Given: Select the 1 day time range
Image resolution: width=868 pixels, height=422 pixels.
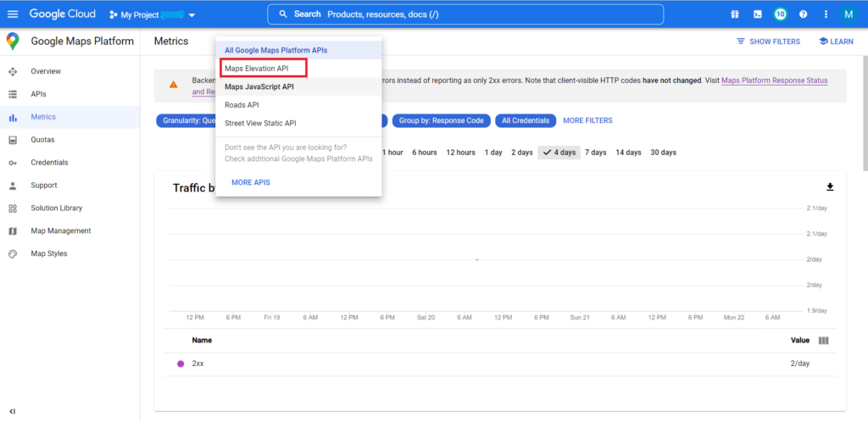Looking at the screenshot, I should (x=493, y=153).
